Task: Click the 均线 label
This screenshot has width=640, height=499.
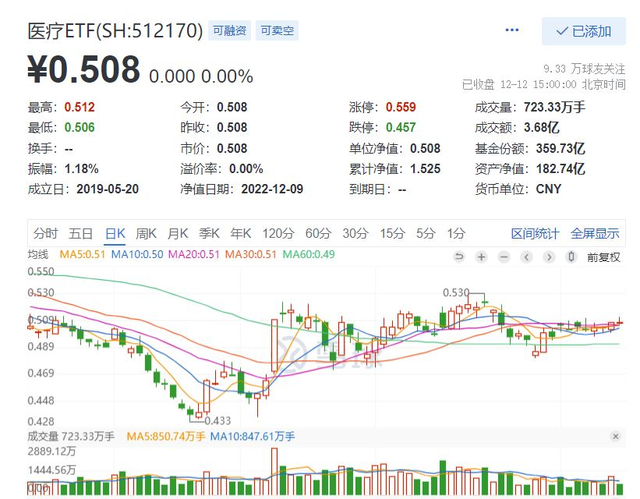Action: (x=38, y=255)
